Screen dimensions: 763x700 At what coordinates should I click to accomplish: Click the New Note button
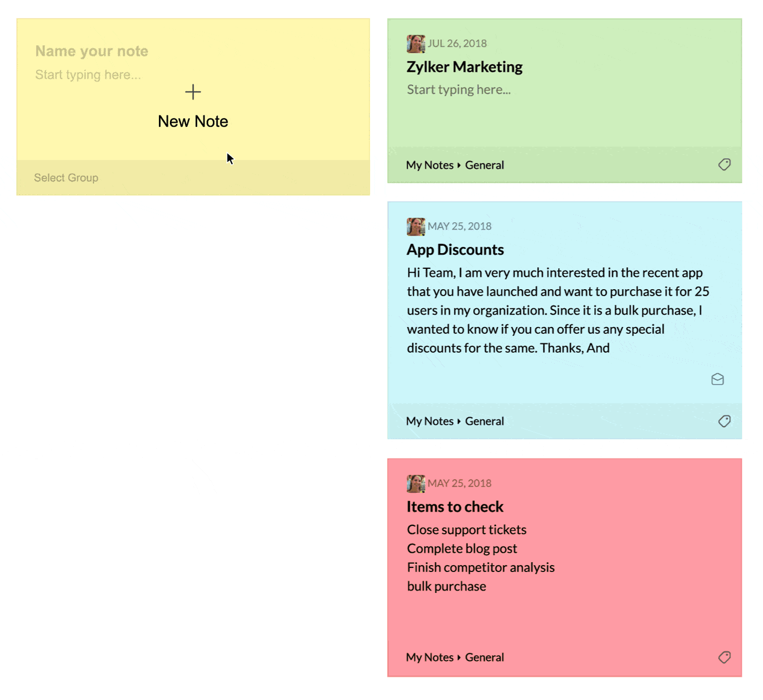click(x=193, y=121)
